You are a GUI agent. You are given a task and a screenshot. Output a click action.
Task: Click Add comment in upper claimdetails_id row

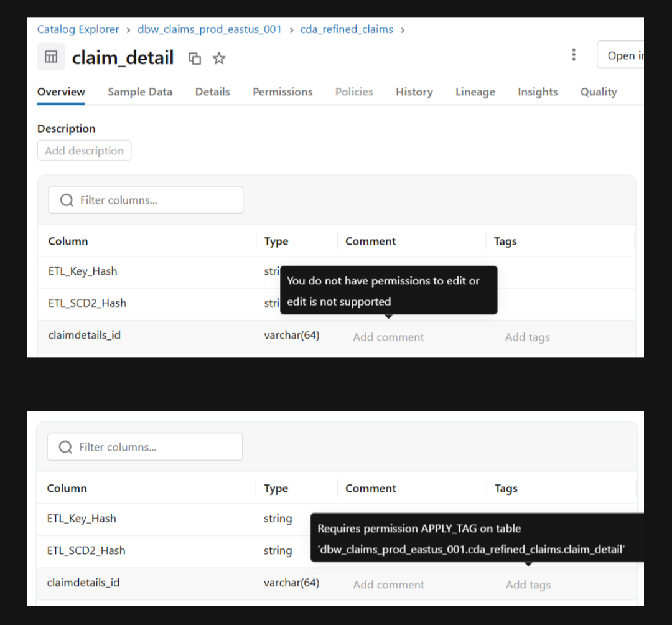pyautogui.click(x=389, y=337)
